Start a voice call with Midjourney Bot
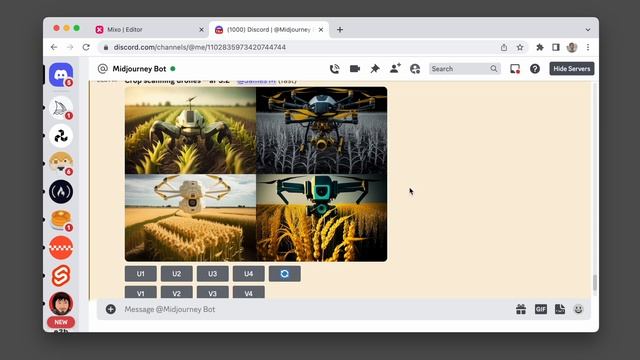Image resolution: width=640 pixels, height=360 pixels. 335,69
